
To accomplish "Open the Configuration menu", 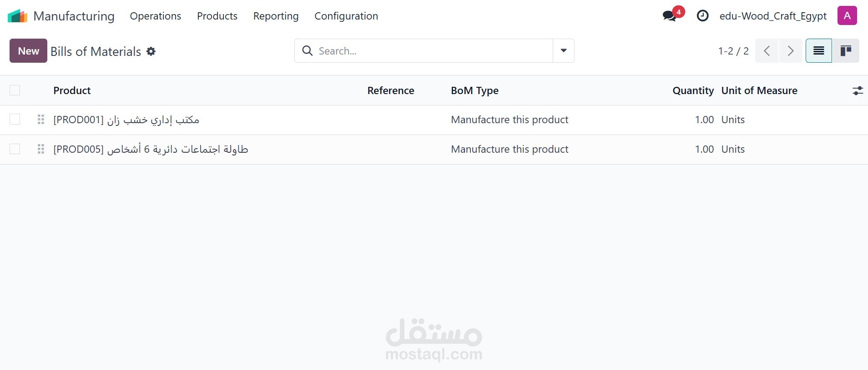I will point(346,16).
